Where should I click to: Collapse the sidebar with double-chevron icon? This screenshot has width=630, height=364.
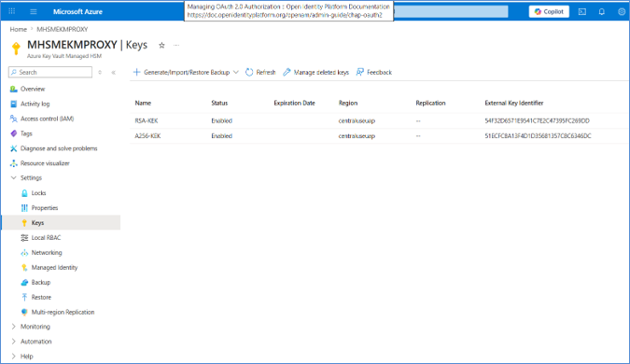(113, 72)
